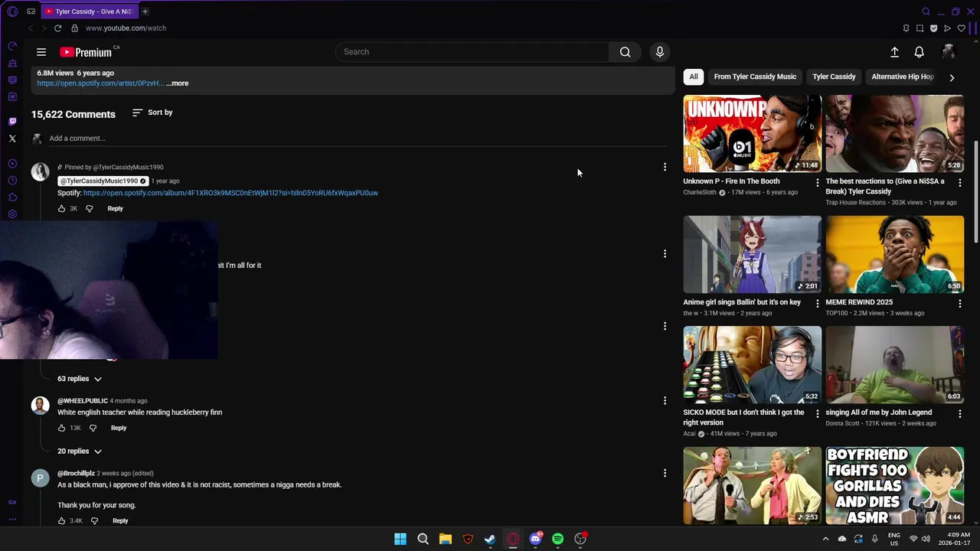Image resolution: width=980 pixels, height=551 pixels.
Task: Open sidebar Settings gear icon
Action: (12, 214)
